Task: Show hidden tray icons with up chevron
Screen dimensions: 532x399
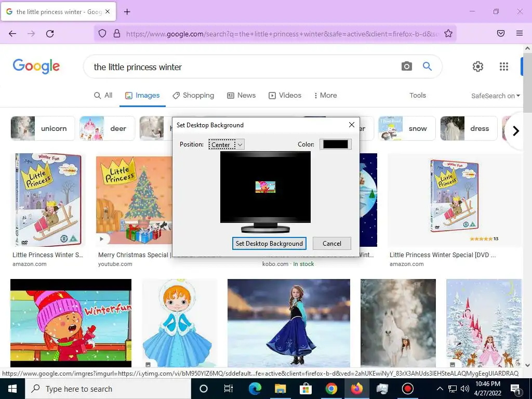Action: (440, 389)
